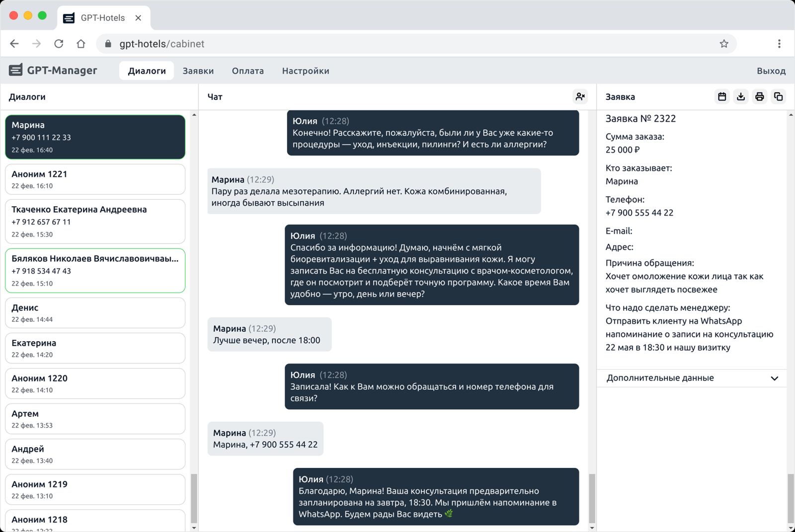Viewport: 795px width, 532px height.
Task: Click the dialogs list scrollbar thumb
Action: click(x=194, y=498)
